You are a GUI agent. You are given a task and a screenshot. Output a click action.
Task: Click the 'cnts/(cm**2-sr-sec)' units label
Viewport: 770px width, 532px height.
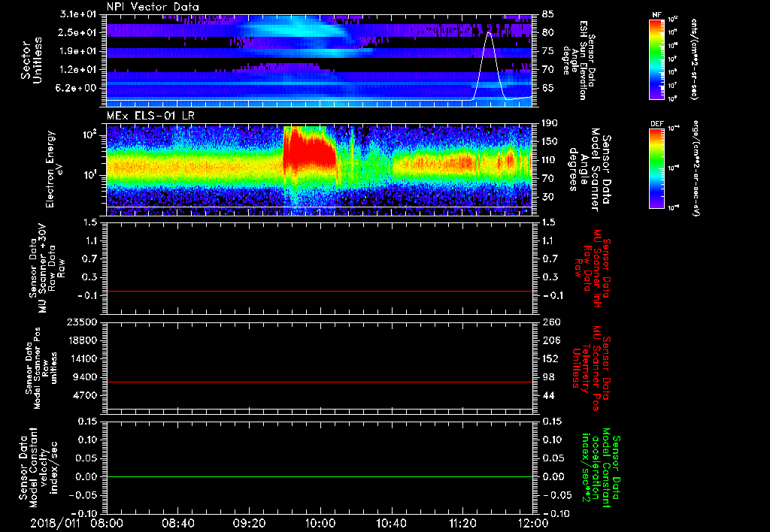(694, 59)
